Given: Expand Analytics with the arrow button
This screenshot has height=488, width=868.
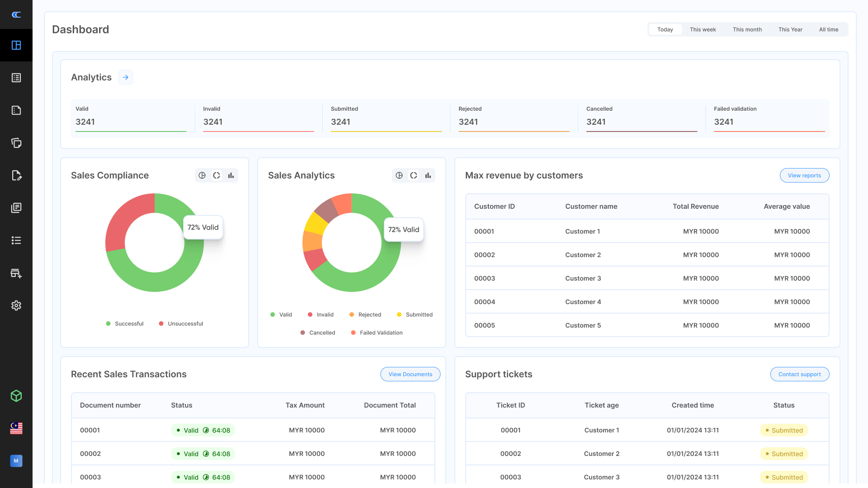Looking at the screenshot, I should click(126, 77).
